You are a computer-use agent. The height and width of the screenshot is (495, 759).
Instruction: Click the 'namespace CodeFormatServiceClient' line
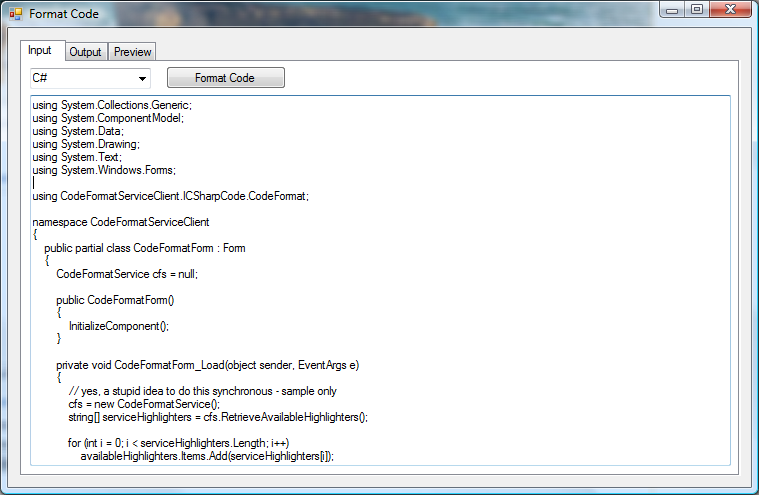point(120,222)
